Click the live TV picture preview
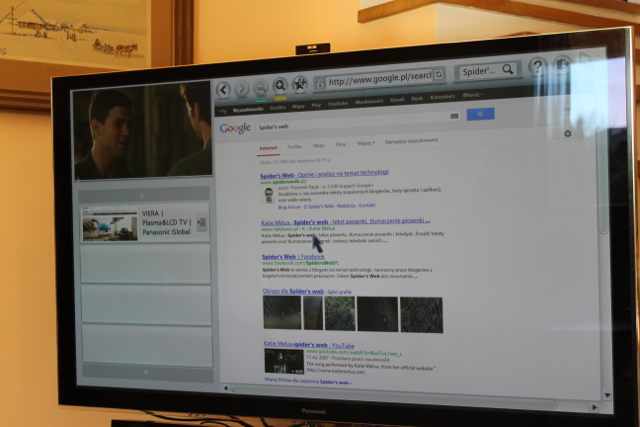640x427 pixels. tap(142, 130)
